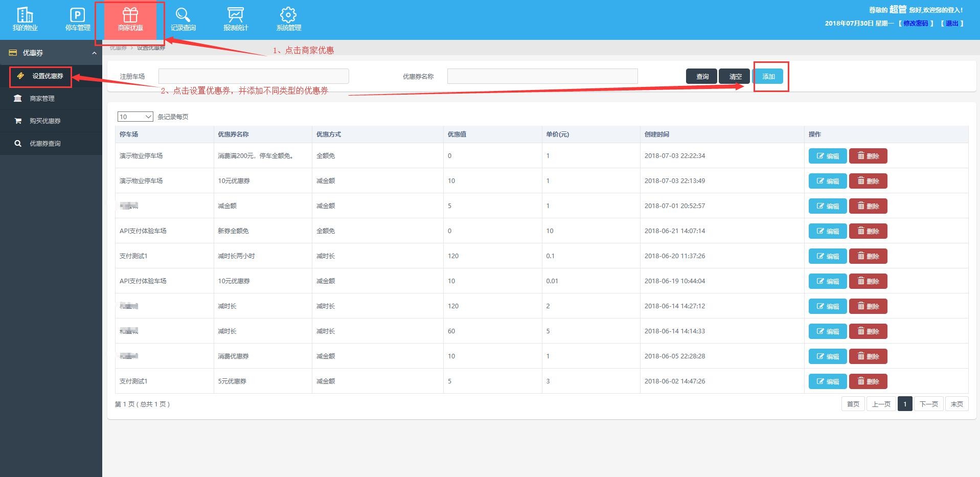
Task: Open 购买优惠券 in sidebar
Action: pos(45,121)
